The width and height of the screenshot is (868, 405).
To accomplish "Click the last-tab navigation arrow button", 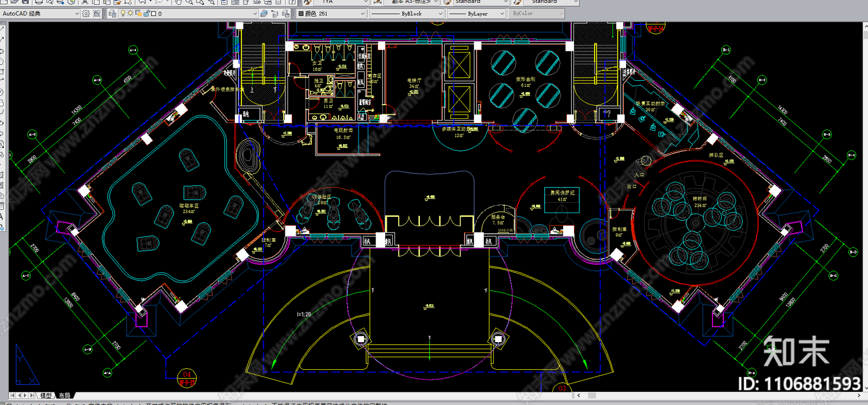I will pos(33,396).
